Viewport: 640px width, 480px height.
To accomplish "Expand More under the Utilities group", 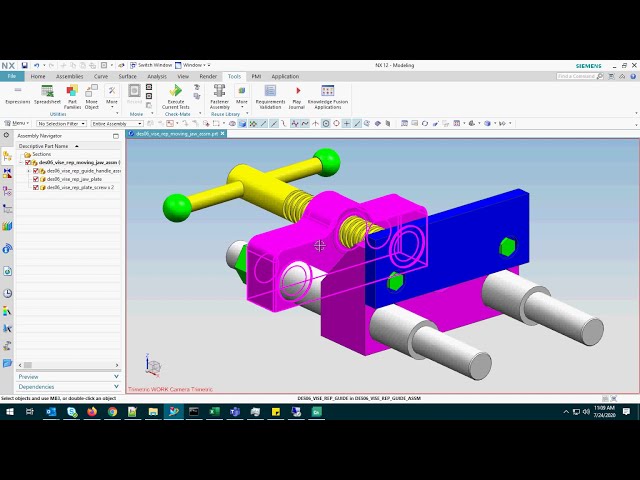I will click(112, 96).
